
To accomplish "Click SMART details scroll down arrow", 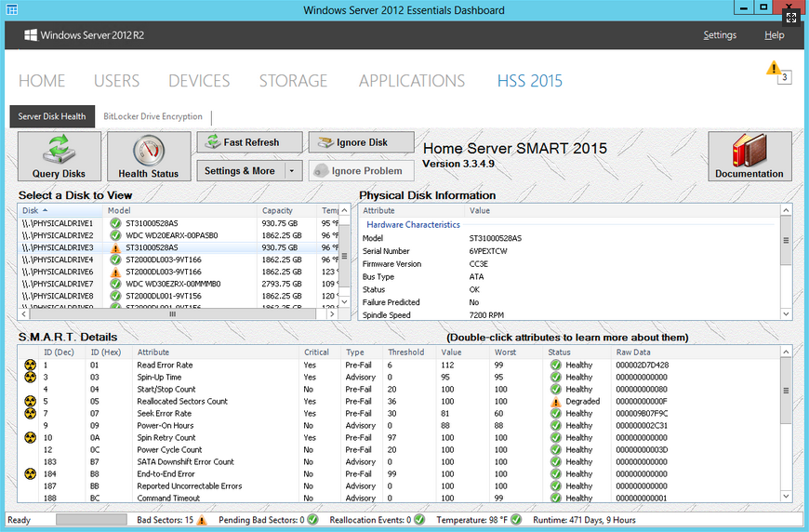I will tap(786, 497).
